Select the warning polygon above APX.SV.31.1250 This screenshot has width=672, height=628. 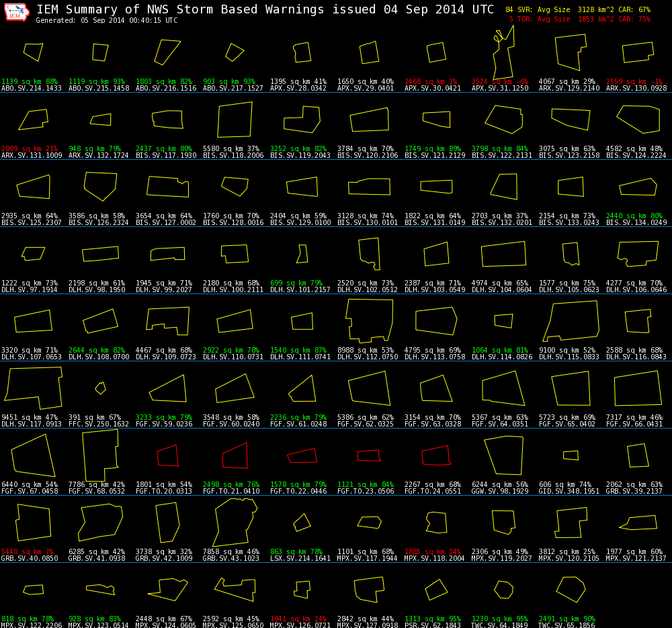click(503, 52)
